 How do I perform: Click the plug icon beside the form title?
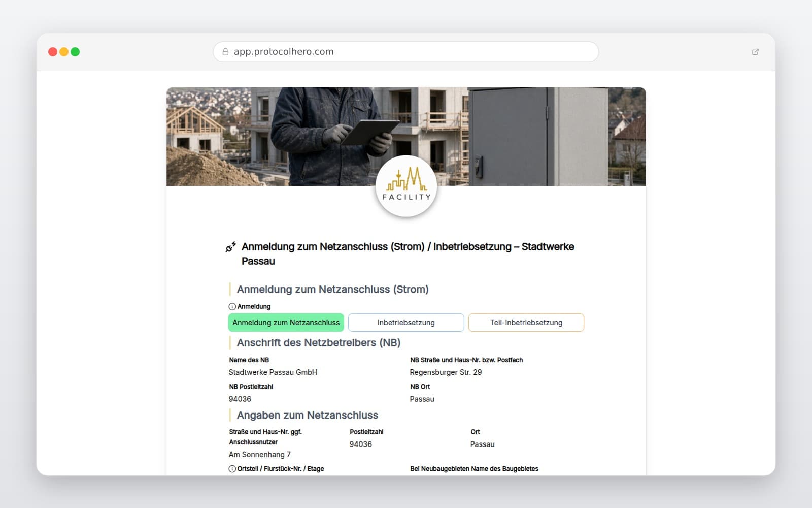231,247
